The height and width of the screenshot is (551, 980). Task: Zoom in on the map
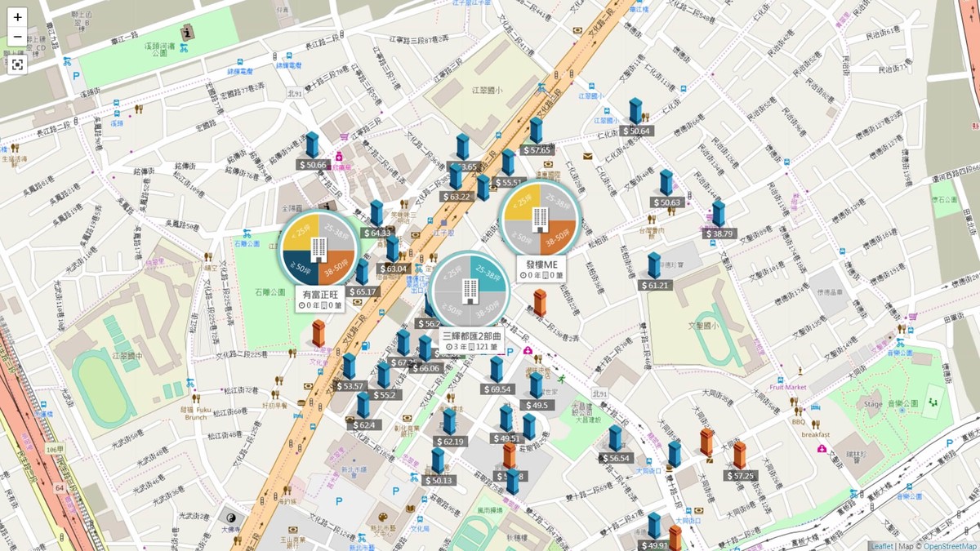click(x=18, y=16)
